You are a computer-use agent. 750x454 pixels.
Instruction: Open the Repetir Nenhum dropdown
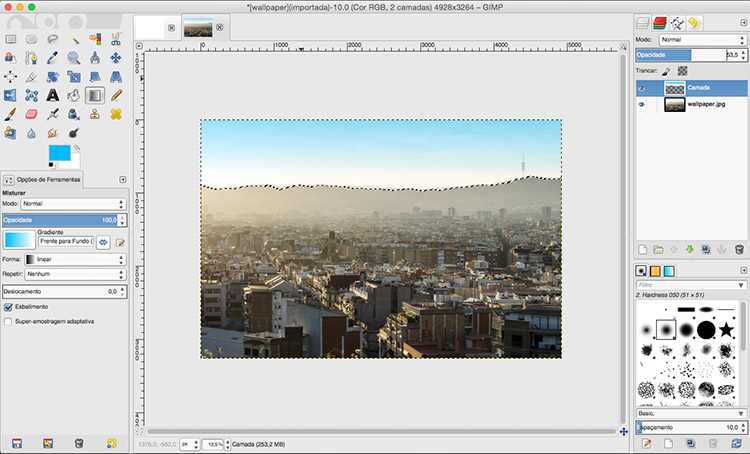pos(75,274)
